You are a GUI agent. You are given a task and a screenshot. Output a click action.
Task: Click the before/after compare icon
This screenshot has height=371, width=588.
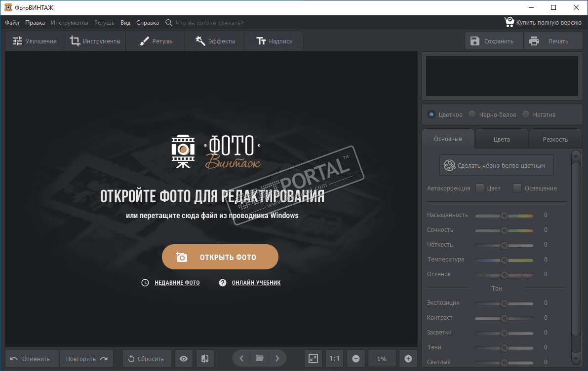click(205, 359)
